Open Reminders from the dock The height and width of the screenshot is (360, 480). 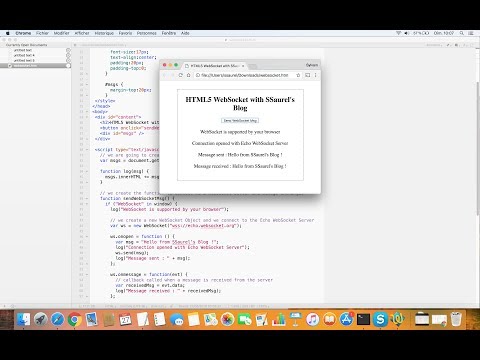tap(159, 319)
